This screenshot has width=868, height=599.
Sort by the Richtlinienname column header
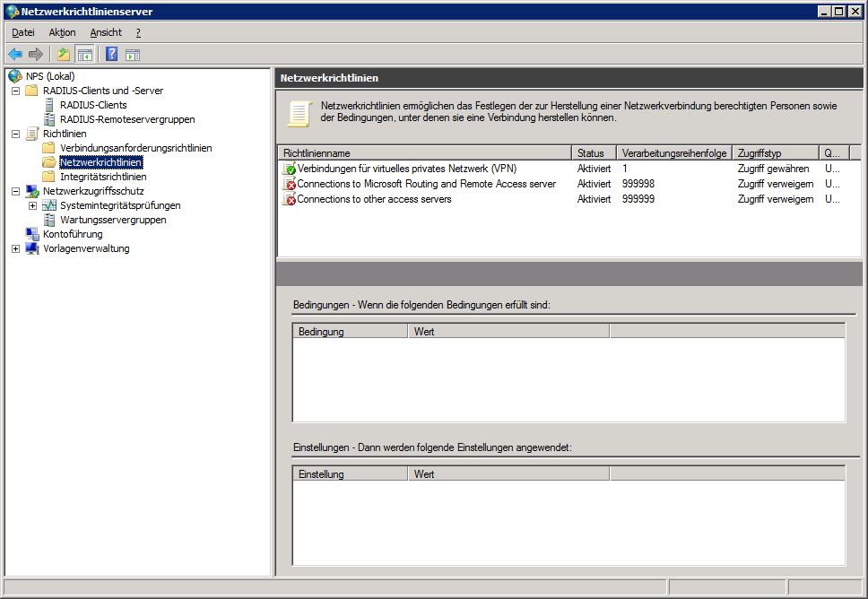(x=423, y=153)
